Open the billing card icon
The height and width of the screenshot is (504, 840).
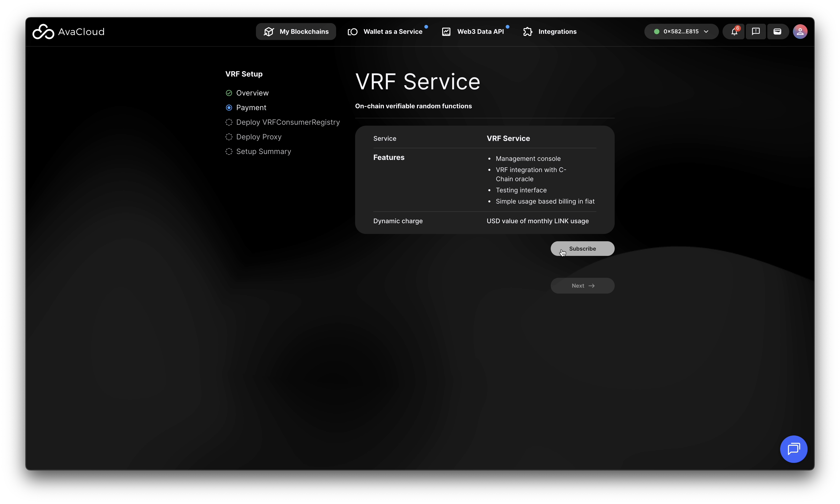click(x=777, y=32)
